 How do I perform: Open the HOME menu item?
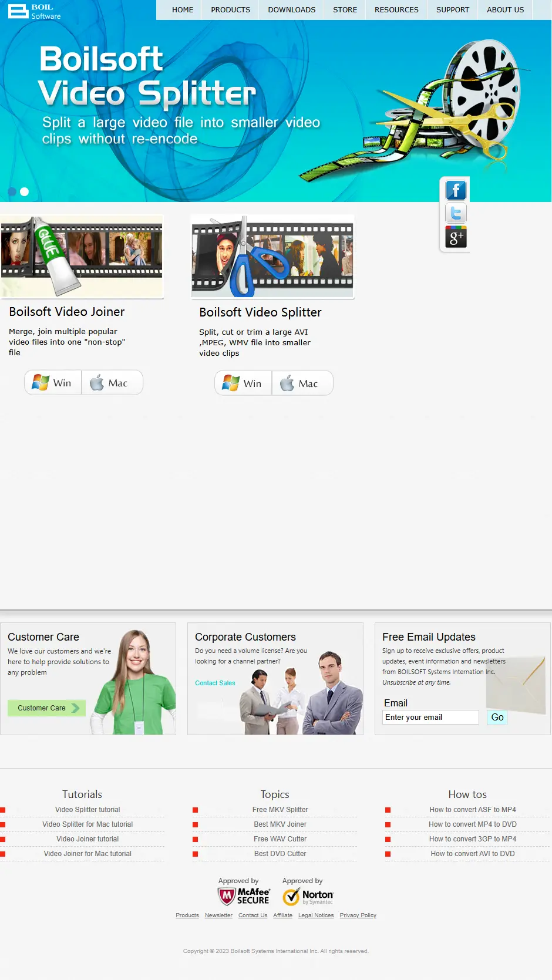[183, 10]
